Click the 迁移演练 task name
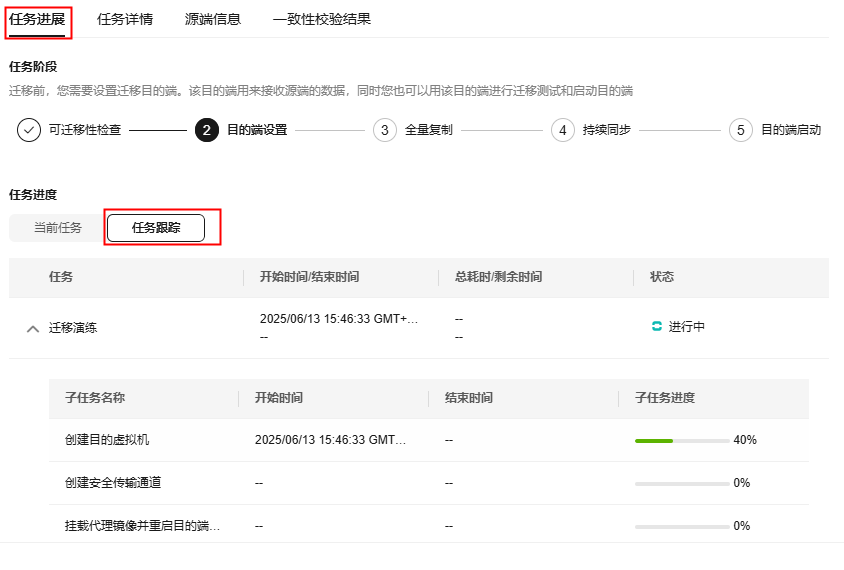This screenshot has width=844, height=570. coord(73,328)
